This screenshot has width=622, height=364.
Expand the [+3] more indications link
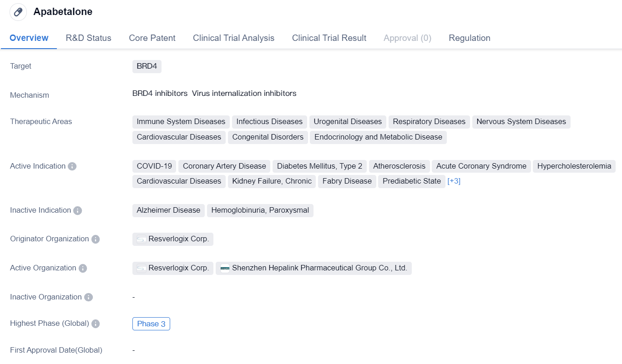point(454,181)
